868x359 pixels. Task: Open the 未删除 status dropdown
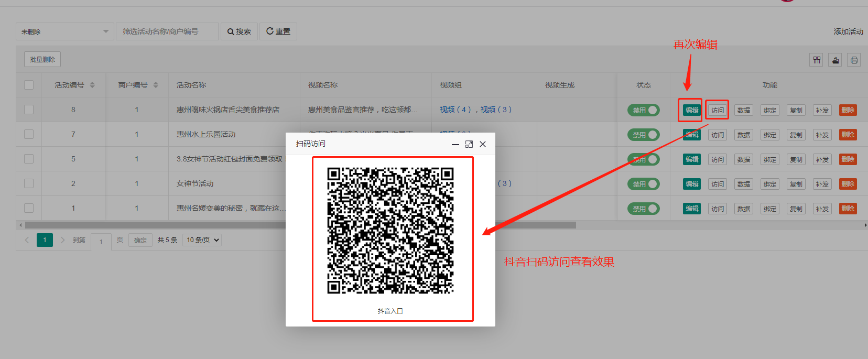click(65, 31)
